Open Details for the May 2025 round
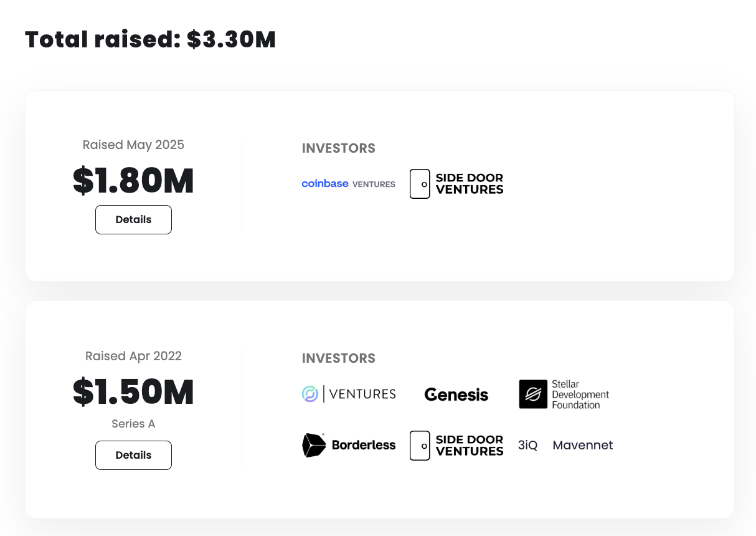The width and height of the screenshot is (756, 536). (133, 219)
